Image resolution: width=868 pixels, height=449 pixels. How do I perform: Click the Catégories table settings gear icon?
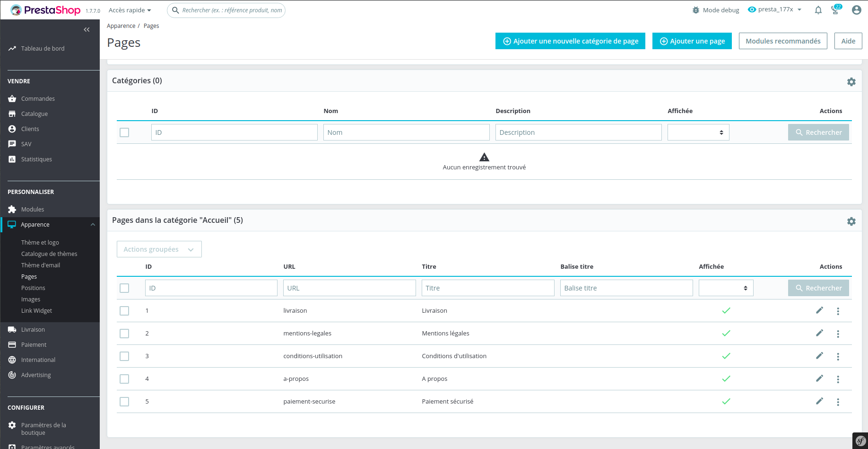coord(851,81)
